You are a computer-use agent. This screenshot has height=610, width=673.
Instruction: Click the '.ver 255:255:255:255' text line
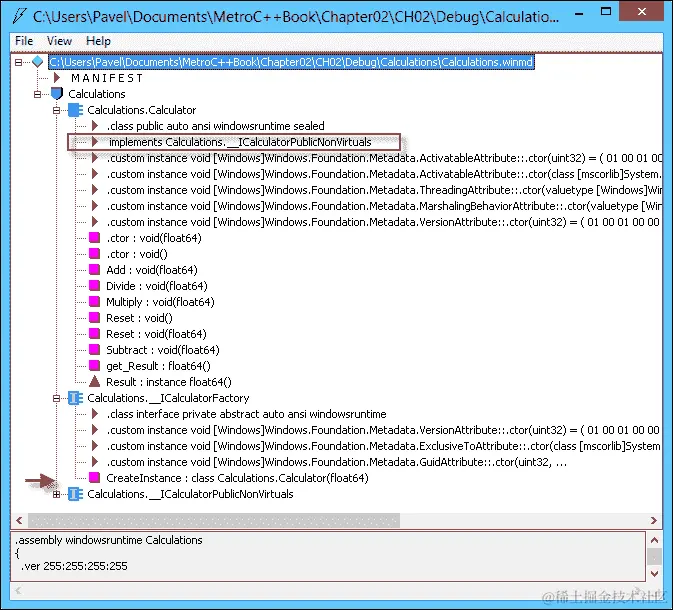point(74,566)
